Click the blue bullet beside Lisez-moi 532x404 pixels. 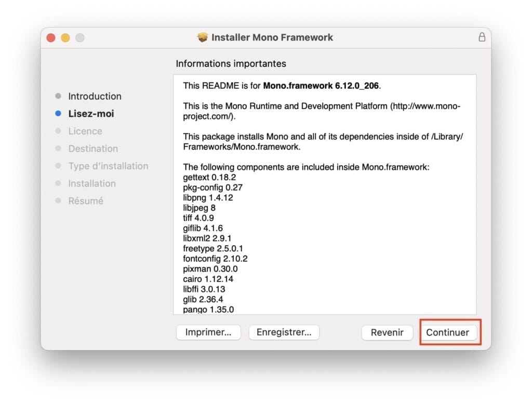click(x=58, y=114)
